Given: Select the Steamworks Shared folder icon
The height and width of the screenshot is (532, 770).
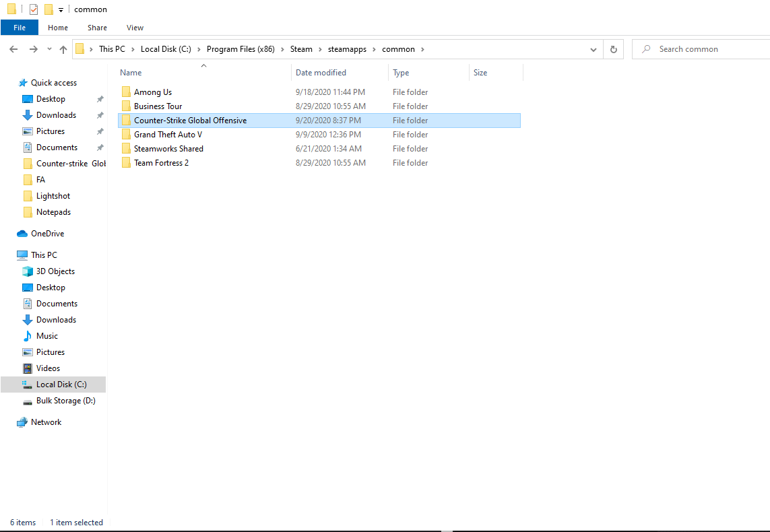Looking at the screenshot, I should tap(126, 149).
